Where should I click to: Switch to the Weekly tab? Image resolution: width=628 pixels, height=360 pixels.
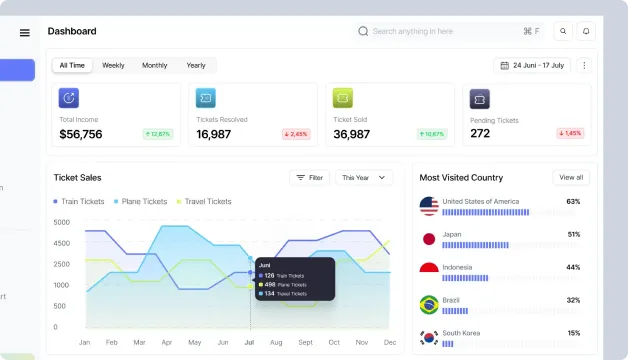113,65
